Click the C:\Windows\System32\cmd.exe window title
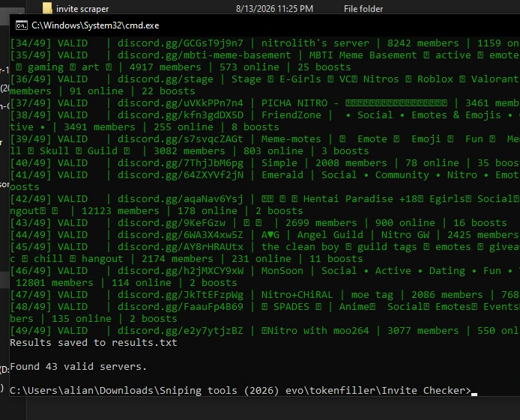Screen dimensions: 520x420 (95, 25)
